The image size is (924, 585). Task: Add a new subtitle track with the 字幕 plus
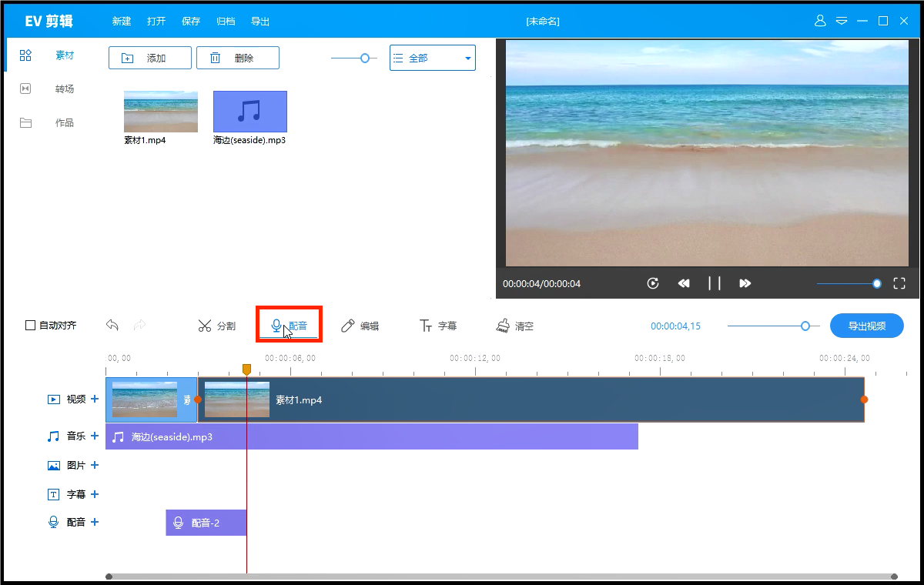[94, 493]
